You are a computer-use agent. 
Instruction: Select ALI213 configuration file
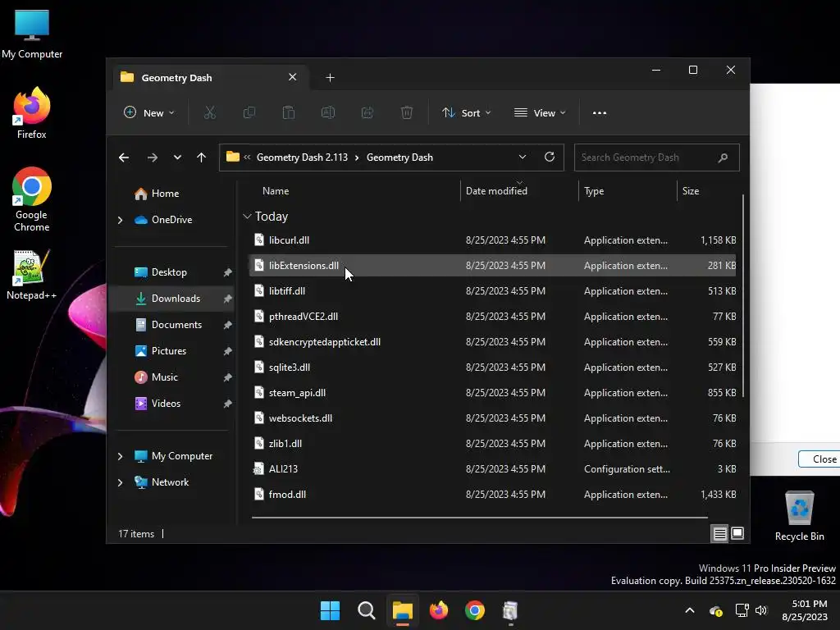click(x=492, y=469)
